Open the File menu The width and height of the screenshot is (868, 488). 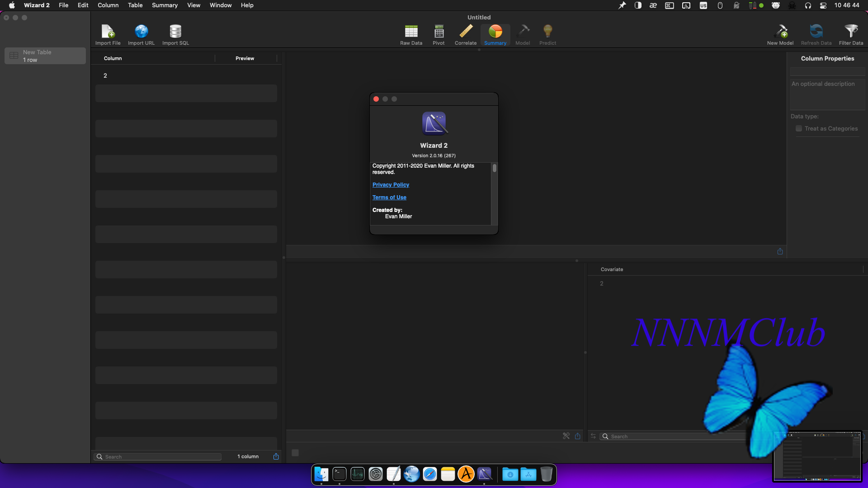tap(64, 5)
